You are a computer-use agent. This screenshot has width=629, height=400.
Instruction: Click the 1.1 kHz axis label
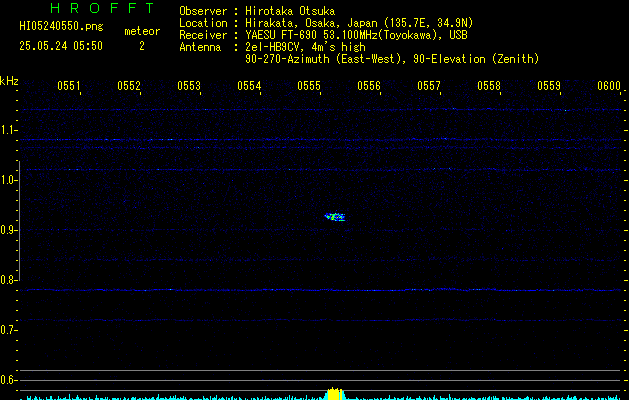click(8, 130)
